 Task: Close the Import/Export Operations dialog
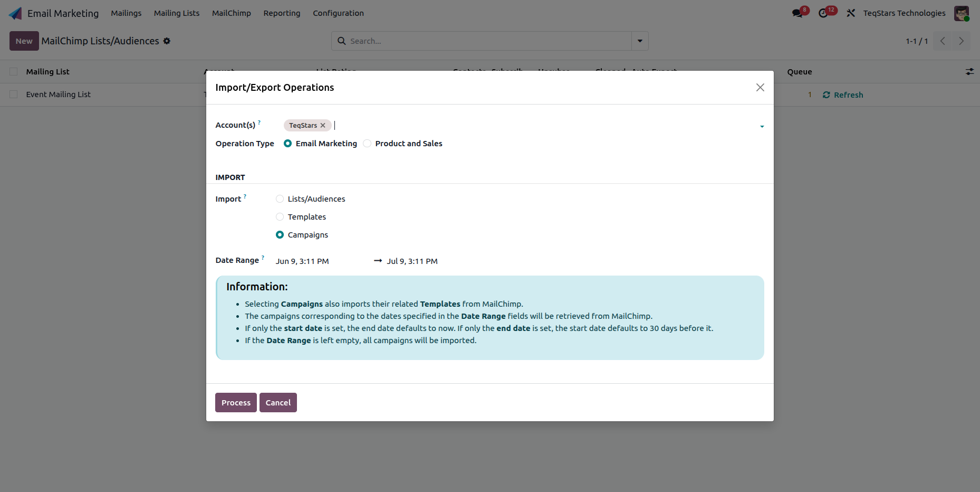760,88
